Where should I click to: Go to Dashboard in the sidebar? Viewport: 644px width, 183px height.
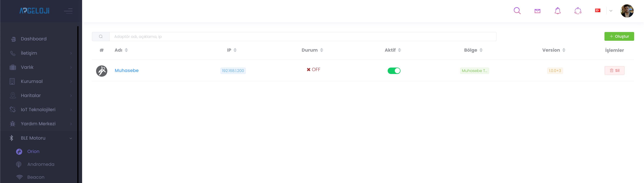[33, 39]
